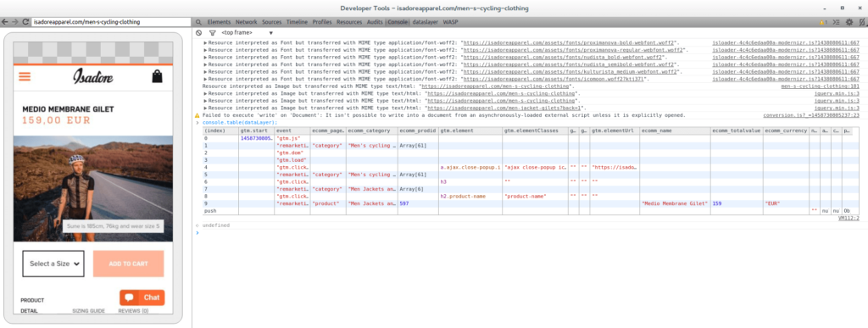This screenshot has height=328, width=868.
Task: Open the REVIEWS (0) tab on product page
Action: point(133,311)
